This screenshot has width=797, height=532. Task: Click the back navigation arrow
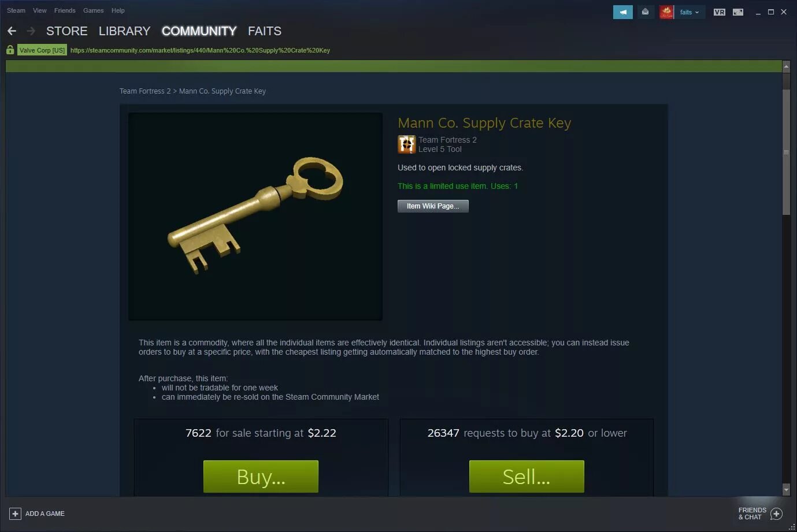click(12, 31)
